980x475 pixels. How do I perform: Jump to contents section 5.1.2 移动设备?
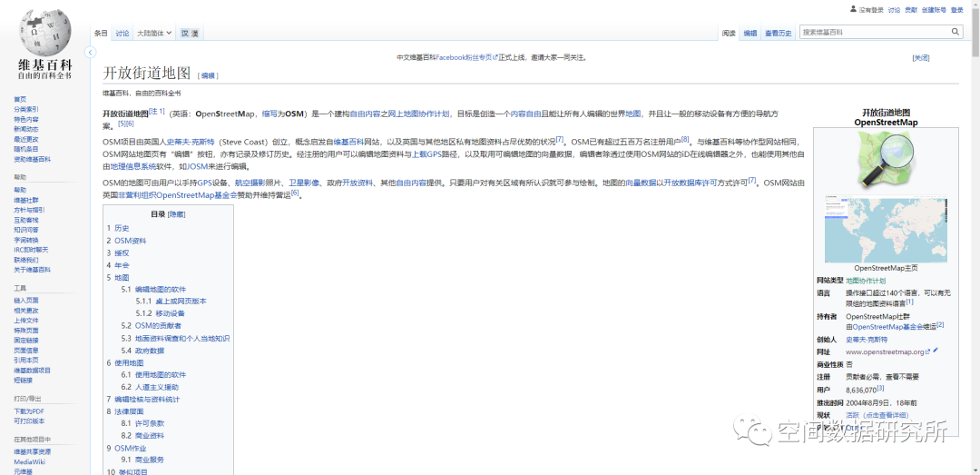coord(160,313)
